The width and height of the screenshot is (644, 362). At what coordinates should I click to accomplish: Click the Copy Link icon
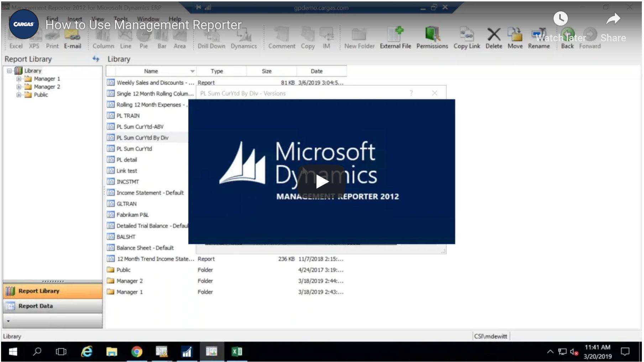point(467,38)
